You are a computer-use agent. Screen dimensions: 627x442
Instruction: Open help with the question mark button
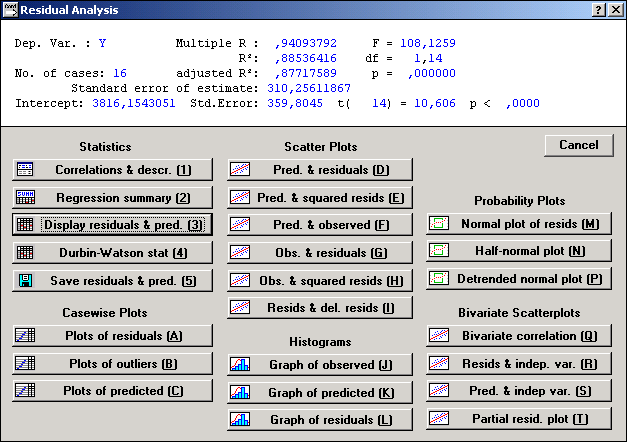[x=599, y=10]
